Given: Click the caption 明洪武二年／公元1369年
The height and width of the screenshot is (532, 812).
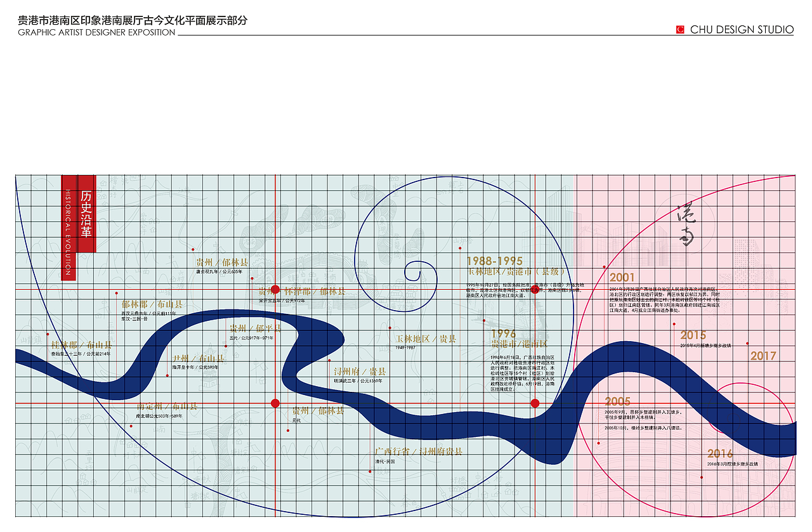Looking at the screenshot, I should [x=358, y=381].
